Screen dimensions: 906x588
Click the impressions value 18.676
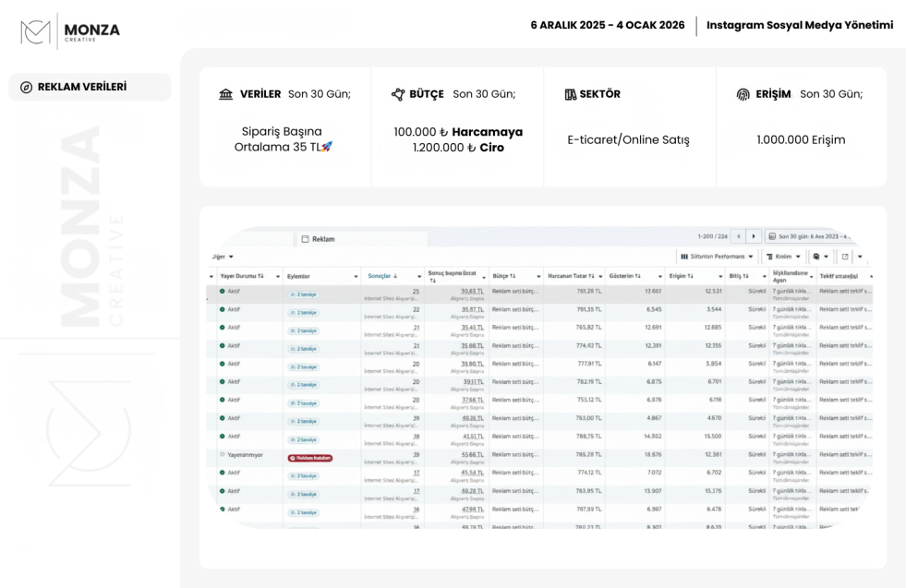coord(652,454)
